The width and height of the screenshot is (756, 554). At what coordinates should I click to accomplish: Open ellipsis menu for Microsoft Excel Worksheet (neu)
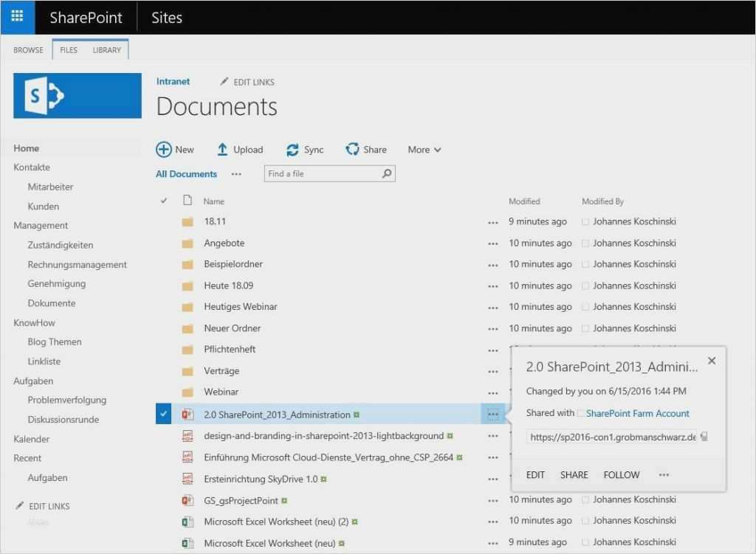[x=492, y=544]
